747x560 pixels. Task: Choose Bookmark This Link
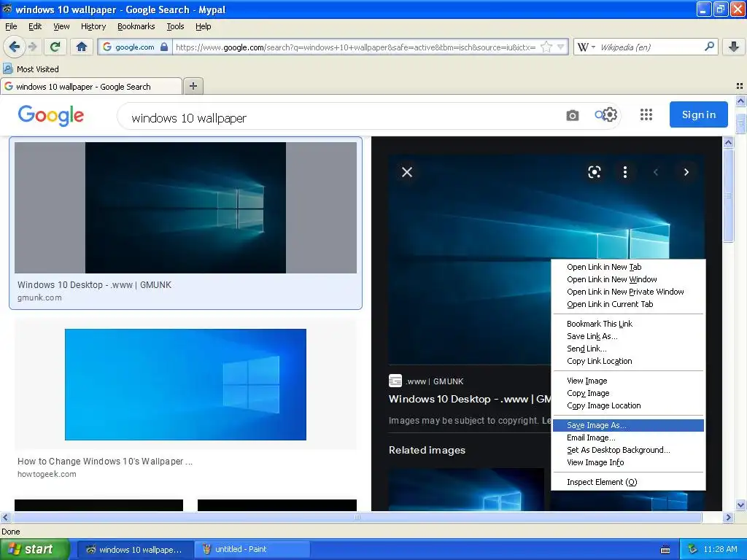[x=628, y=324]
